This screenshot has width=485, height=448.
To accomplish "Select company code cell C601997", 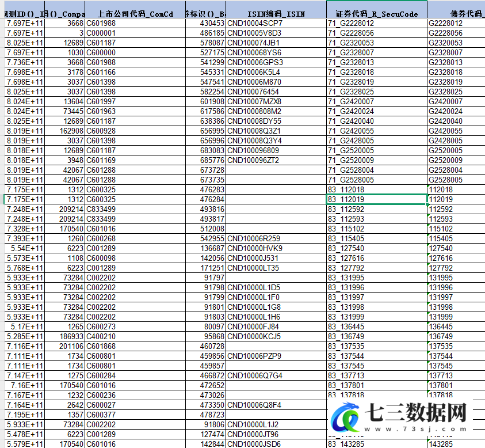I will coord(135,101).
